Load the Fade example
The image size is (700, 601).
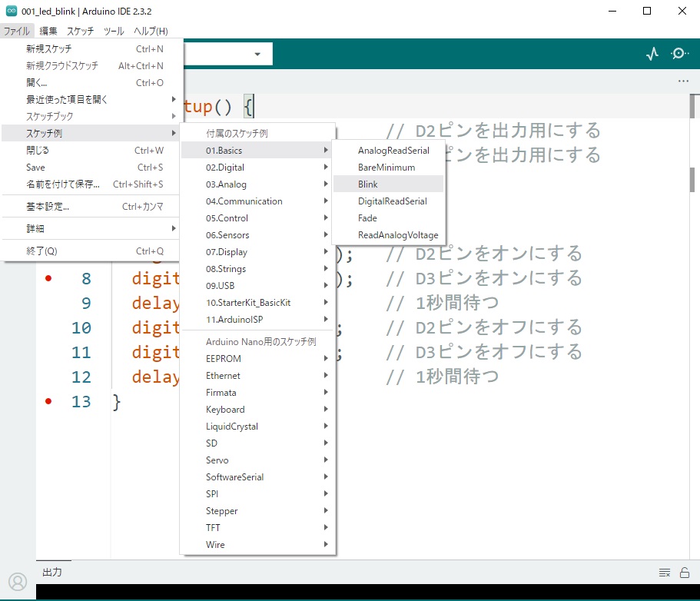coord(388,218)
